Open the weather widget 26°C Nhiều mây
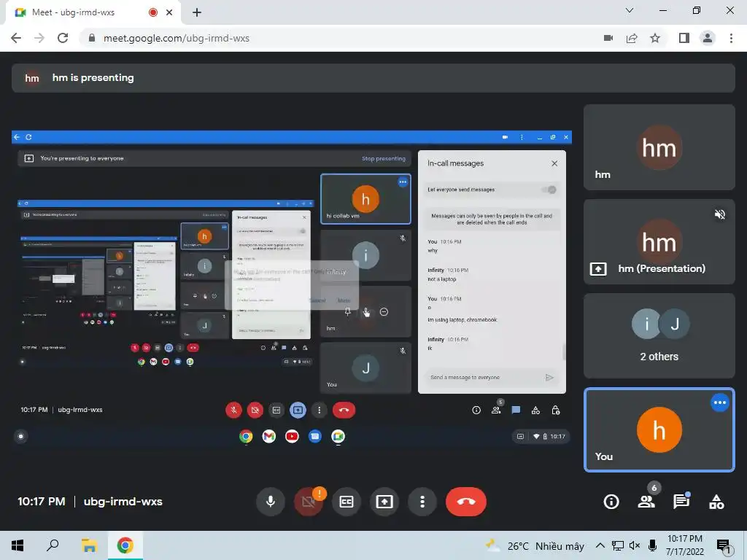Image resolution: width=747 pixels, height=560 pixels. (535, 545)
